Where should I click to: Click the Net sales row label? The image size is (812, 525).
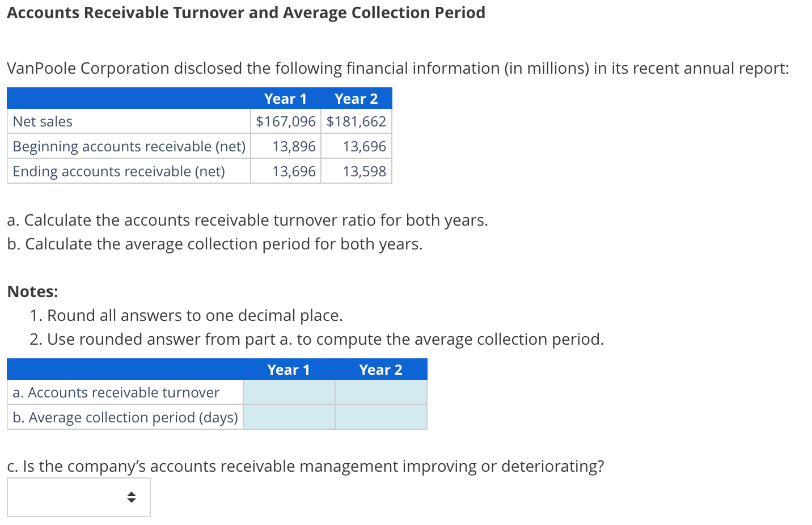43,121
